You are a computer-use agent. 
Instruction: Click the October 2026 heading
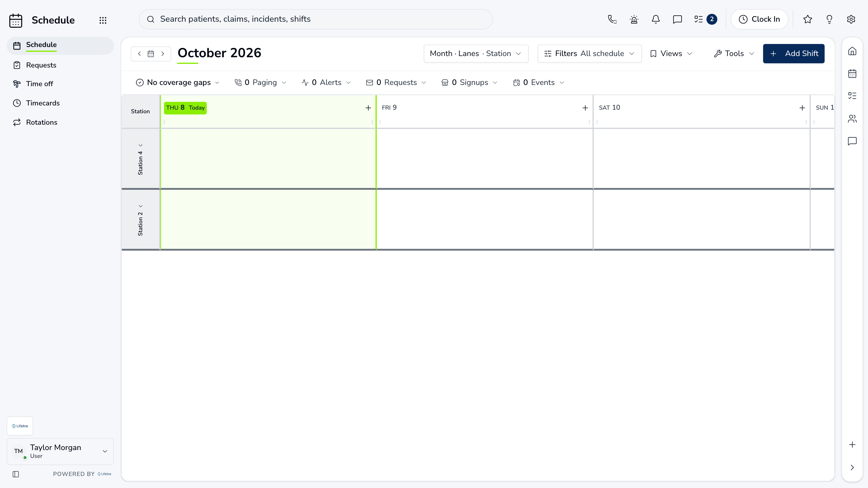pyautogui.click(x=219, y=53)
